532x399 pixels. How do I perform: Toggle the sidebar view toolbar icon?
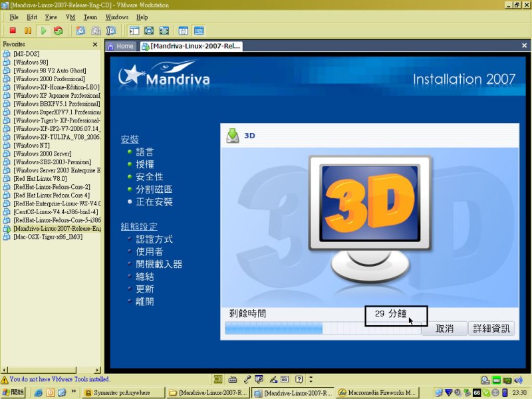click(x=134, y=31)
